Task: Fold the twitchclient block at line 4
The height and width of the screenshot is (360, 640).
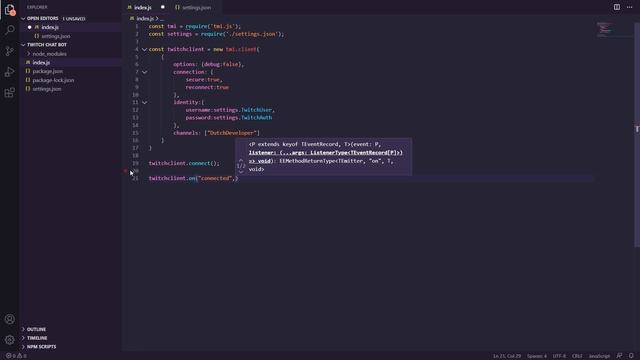Action: 144,49
